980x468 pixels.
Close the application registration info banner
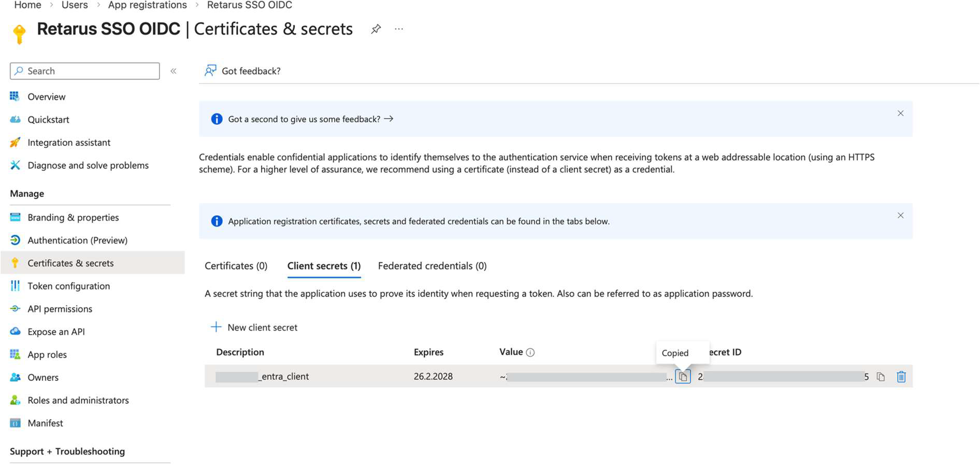tap(900, 216)
